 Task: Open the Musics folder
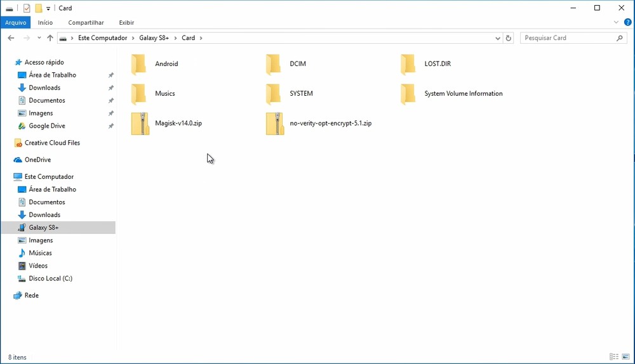coord(154,93)
